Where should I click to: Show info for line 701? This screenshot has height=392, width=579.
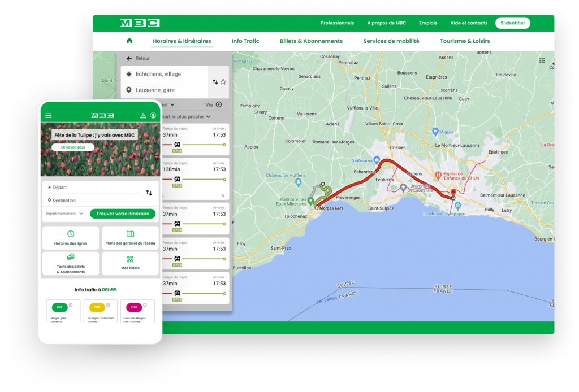pos(71,305)
